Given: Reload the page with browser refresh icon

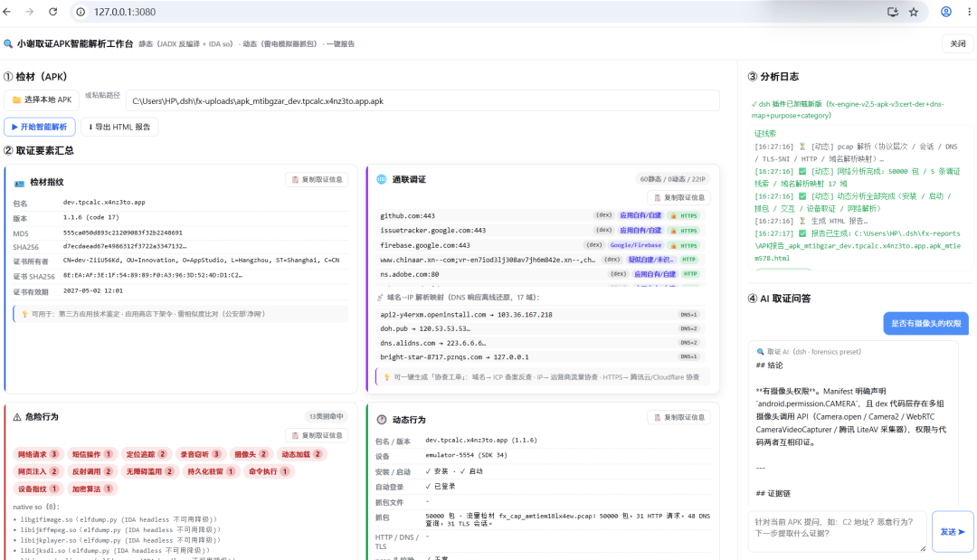Looking at the screenshot, I should 53,12.
